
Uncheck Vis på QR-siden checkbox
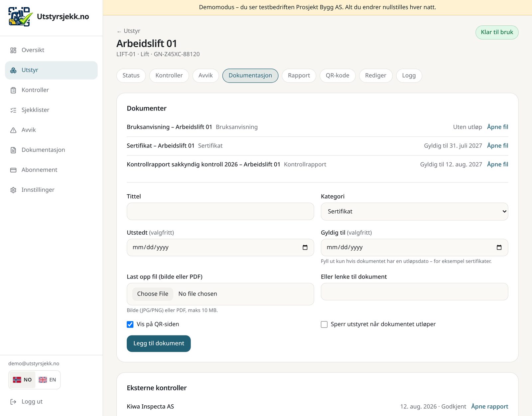[130, 324]
